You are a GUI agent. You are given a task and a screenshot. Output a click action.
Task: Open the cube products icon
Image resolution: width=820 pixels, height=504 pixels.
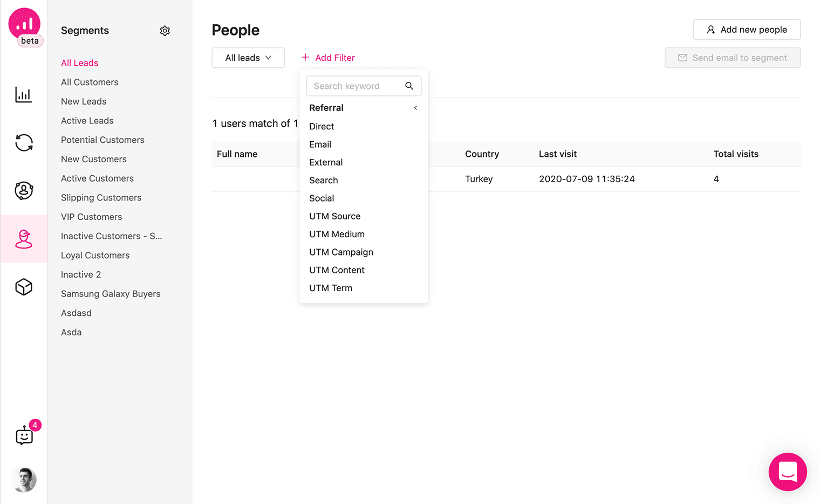point(24,287)
